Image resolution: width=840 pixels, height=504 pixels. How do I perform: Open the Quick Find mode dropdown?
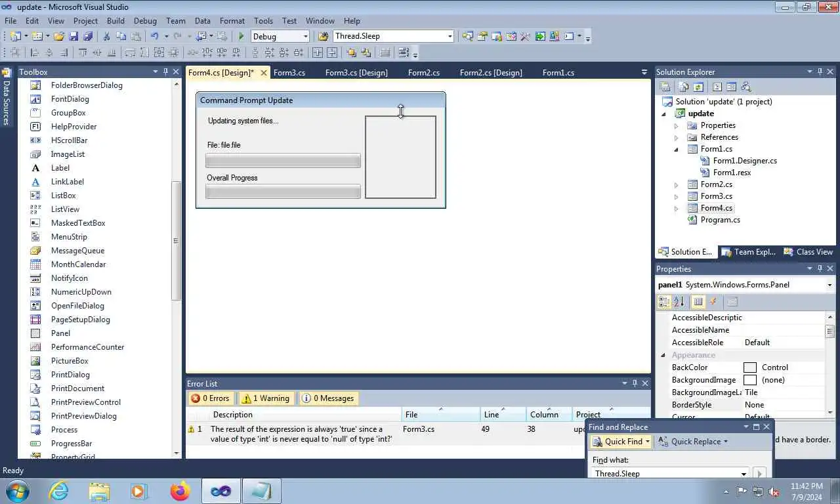pos(647,442)
